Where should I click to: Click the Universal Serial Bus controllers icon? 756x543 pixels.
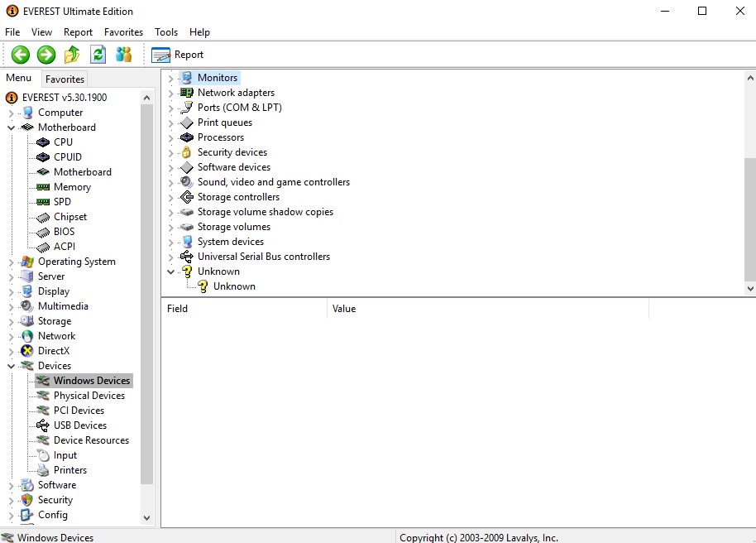tap(187, 257)
